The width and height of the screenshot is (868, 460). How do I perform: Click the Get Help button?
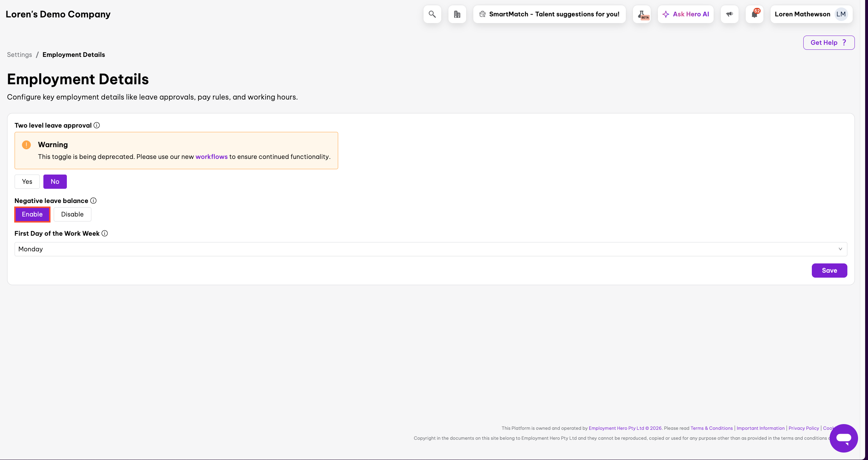(x=829, y=43)
